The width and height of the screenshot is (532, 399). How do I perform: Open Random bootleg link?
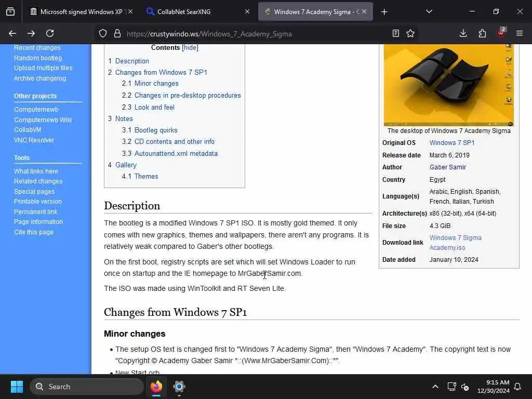37,58
